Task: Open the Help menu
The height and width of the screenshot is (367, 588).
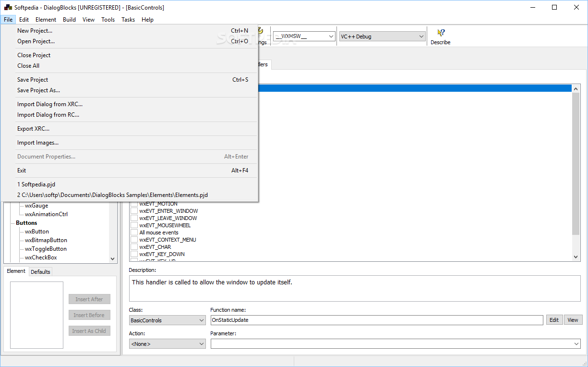Action: [x=148, y=20]
